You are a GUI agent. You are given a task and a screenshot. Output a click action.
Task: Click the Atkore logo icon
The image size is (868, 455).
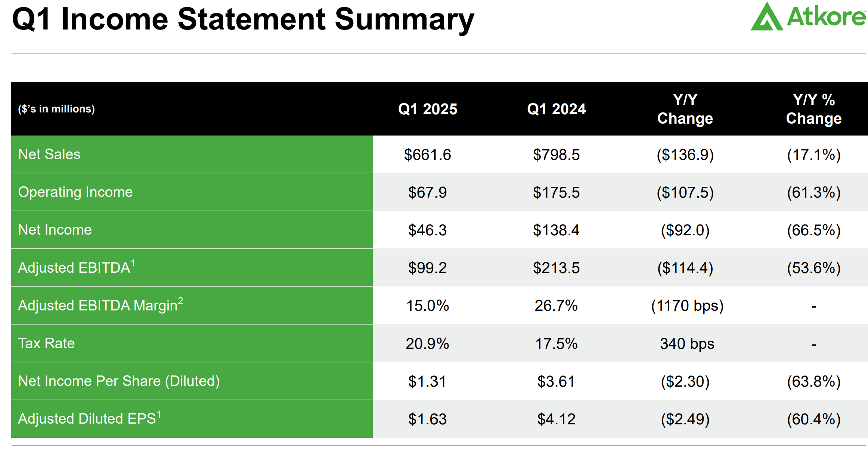(766, 18)
